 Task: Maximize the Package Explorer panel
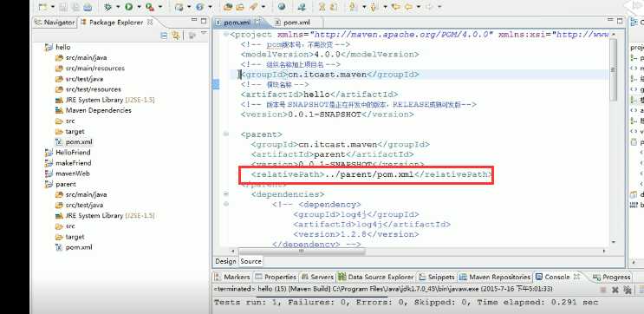tap(204, 21)
